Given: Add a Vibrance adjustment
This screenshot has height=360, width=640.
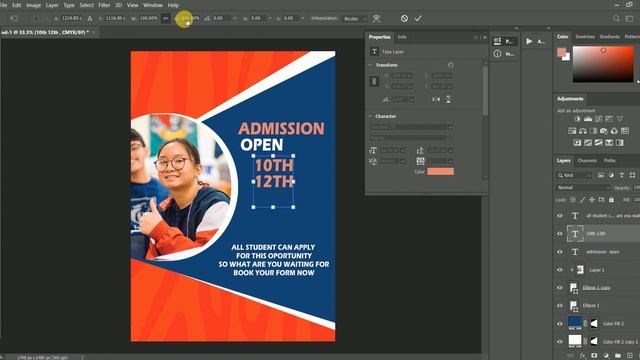Looking at the screenshot, I should (620, 119).
